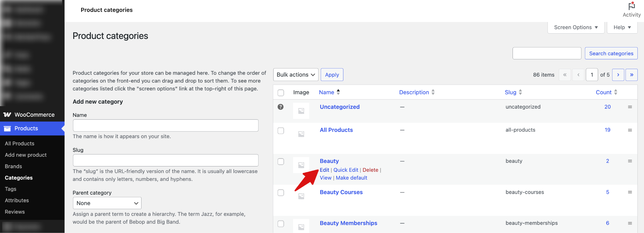644x233 pixels.
Task: Click the drag handle on All Products row
Action: tap(630, 130)
